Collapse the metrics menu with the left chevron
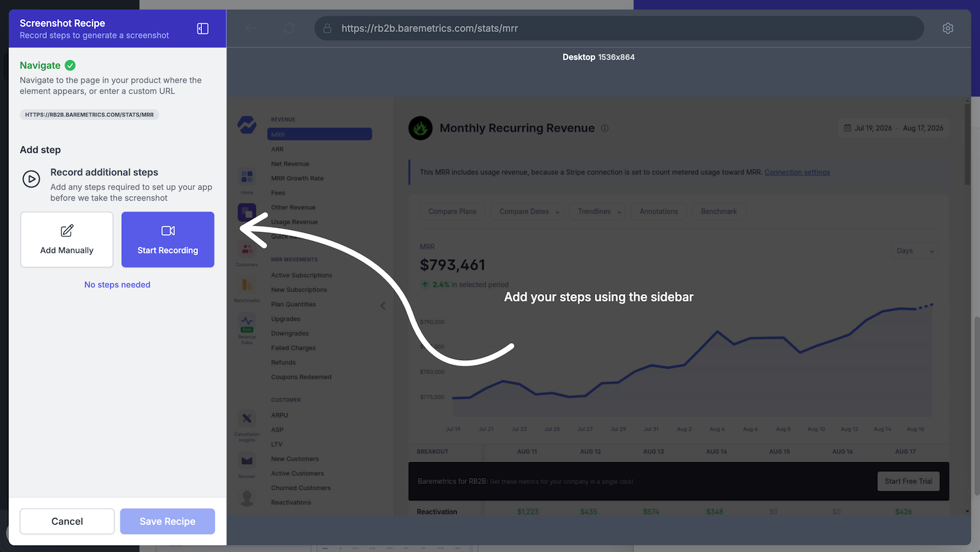This screenshot has height=552, width=980. (x=382, y=306)
